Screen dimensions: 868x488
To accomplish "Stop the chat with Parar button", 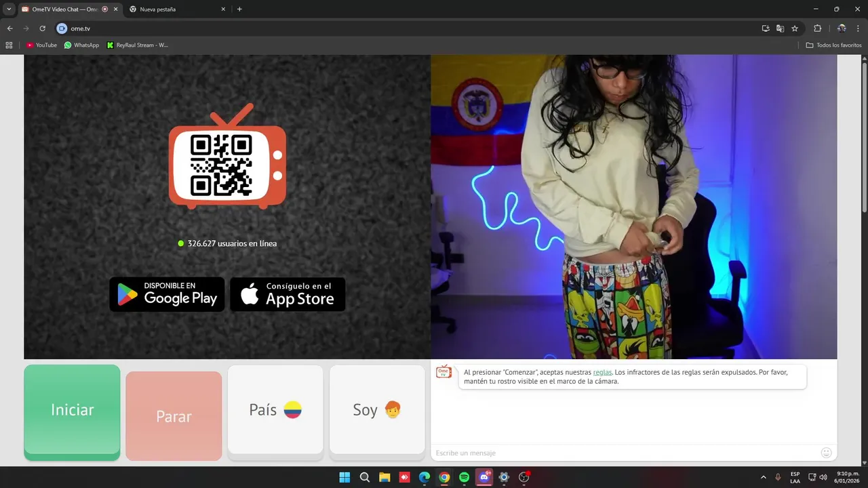I will click(174, 415).
